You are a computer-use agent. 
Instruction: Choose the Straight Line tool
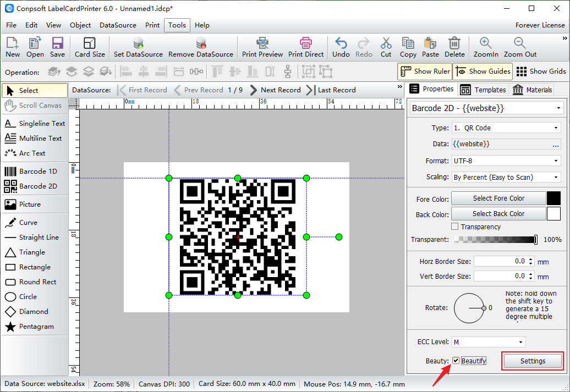click(x=35, y=238)
